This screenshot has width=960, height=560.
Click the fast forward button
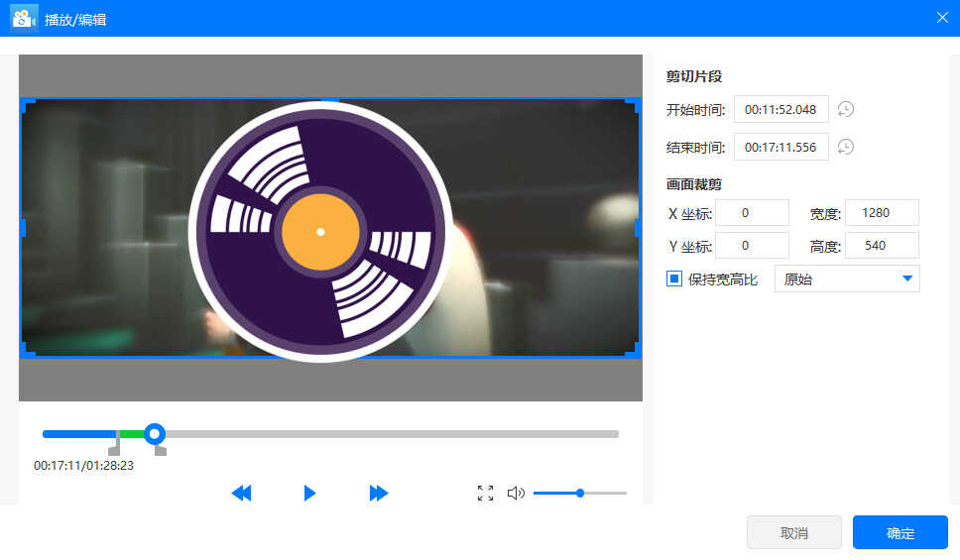379,494
